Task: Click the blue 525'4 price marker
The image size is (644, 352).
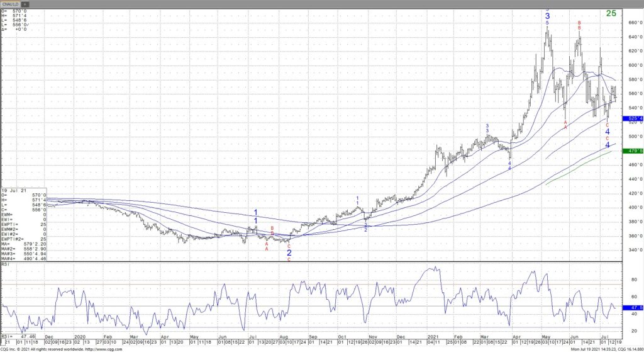Action: point(631,118)
